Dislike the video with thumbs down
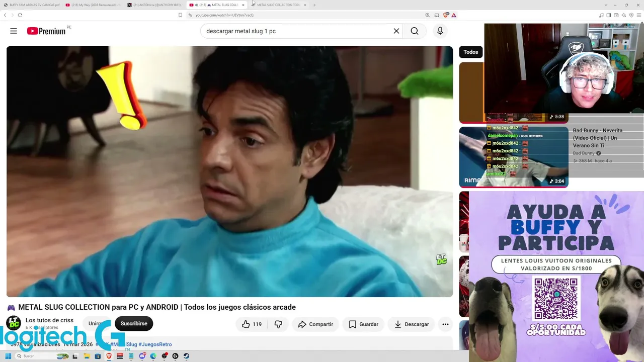The image size is (644, 362). (278, 324)
